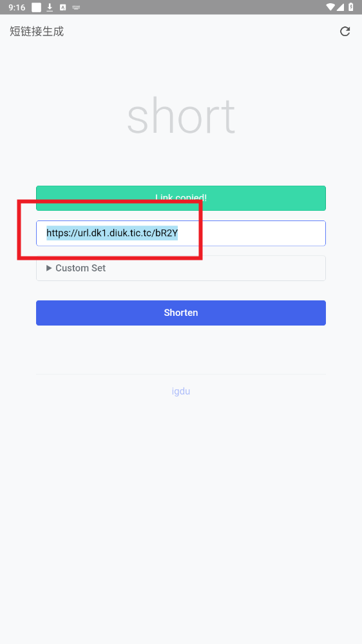This screenshot has width=362, height=644.
Task: Click the blue Shorten button
Action: [181, 313]
